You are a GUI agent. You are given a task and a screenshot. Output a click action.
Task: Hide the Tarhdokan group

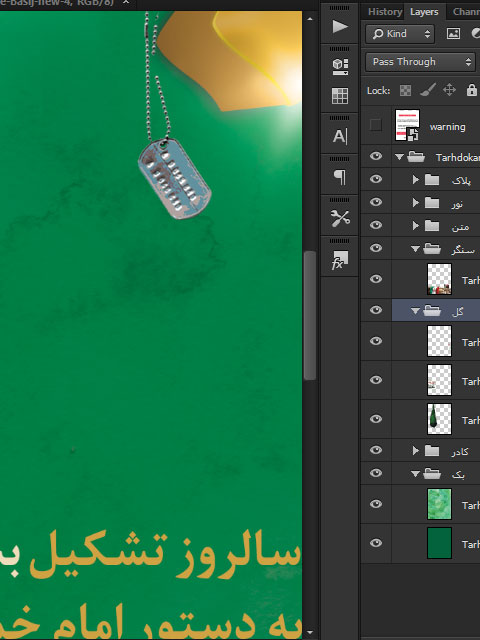tap(376, 156)
